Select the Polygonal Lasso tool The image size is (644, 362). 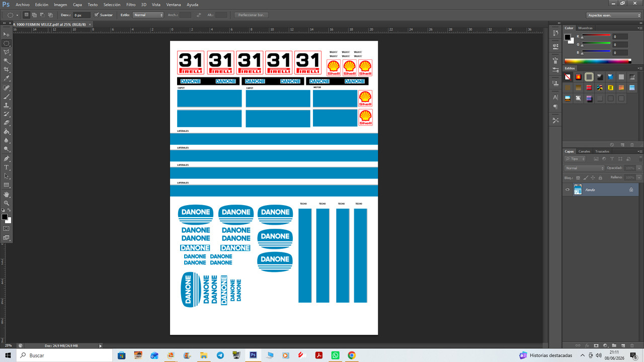tap(7, 52)
